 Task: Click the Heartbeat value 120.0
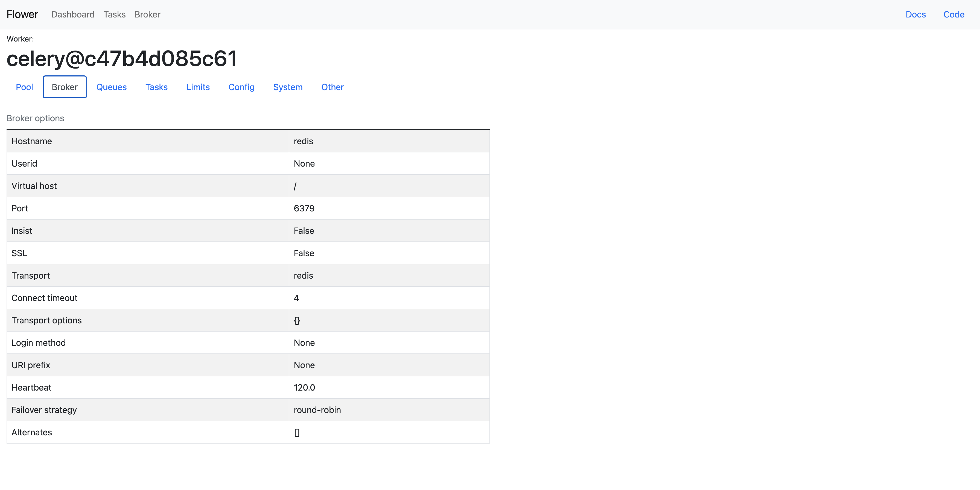click(x=304, y=387)
